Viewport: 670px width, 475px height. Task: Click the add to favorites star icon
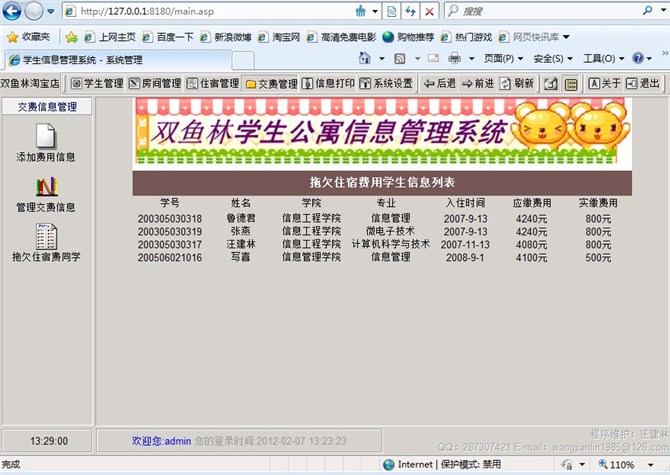pyautogui.click(x=72, y=38)
